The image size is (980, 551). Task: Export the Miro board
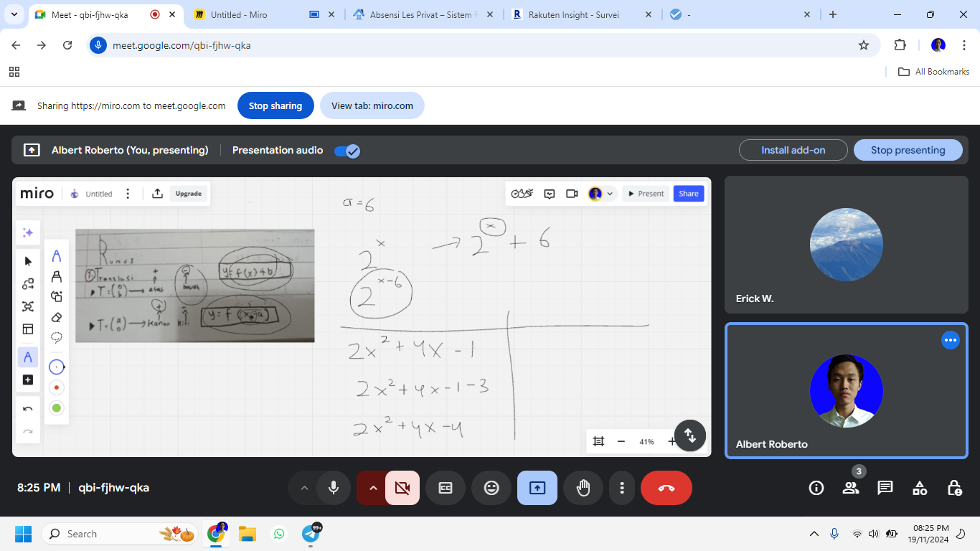157,194
